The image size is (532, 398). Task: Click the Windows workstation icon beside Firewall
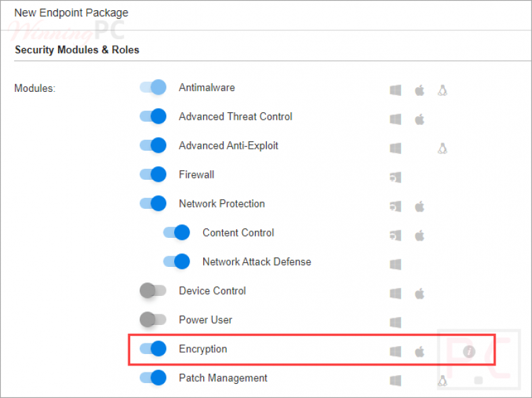[396, 177]
